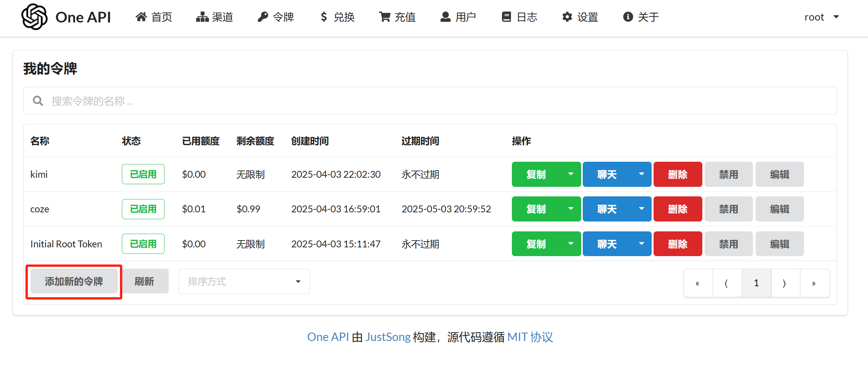
Task: Copy the coze token
Action: [x=536, y=209]
